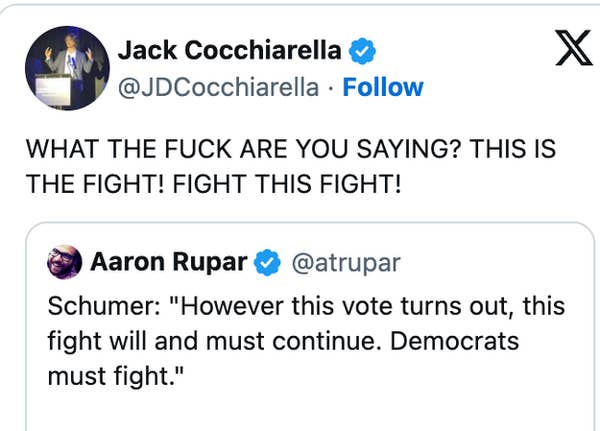
Task: Open the Aaron Rupar display name
Action: 170,263
